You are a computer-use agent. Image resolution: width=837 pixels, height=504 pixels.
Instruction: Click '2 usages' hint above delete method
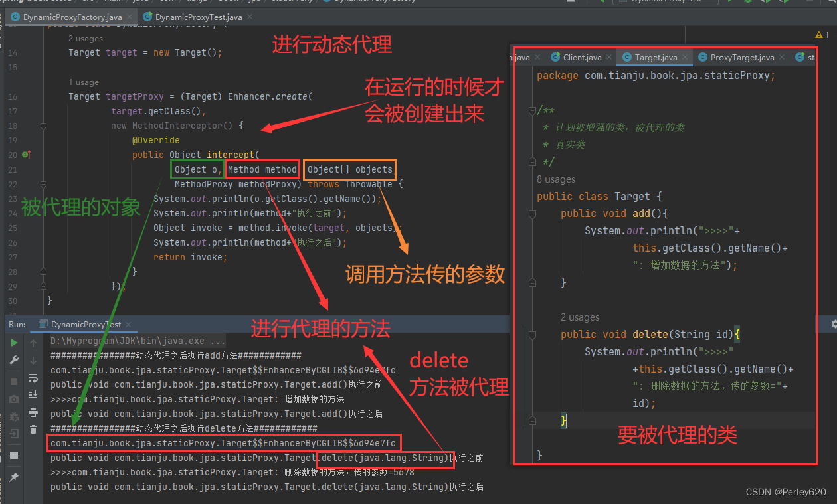580,317
